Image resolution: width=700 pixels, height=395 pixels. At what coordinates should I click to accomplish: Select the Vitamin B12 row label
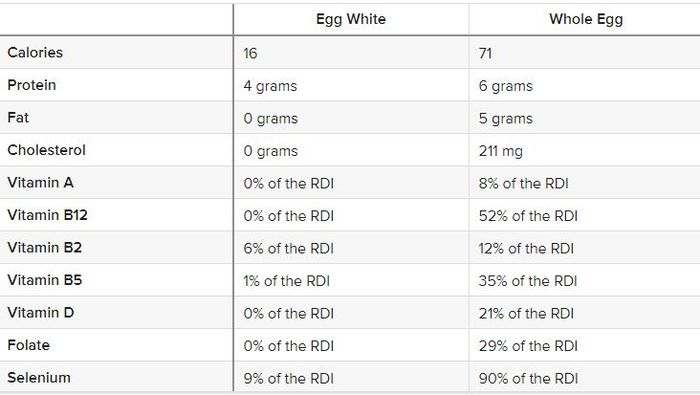point(47,216)
